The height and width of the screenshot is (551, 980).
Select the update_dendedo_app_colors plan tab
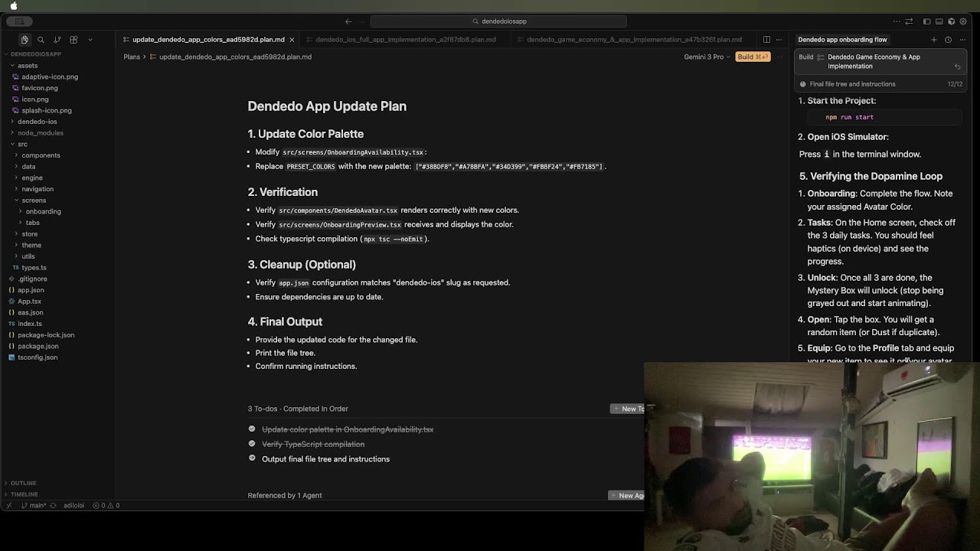tap(208, 39)
